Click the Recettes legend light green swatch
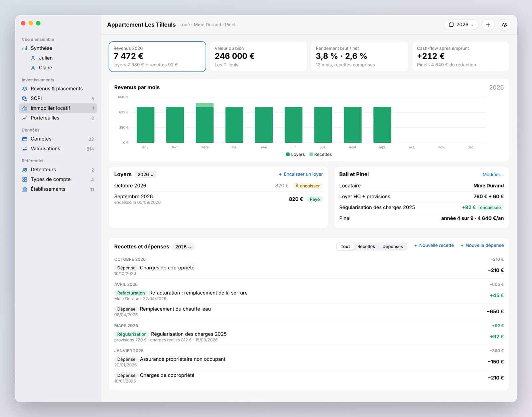Screen dimensions: 532x417 tap(311, 154)
